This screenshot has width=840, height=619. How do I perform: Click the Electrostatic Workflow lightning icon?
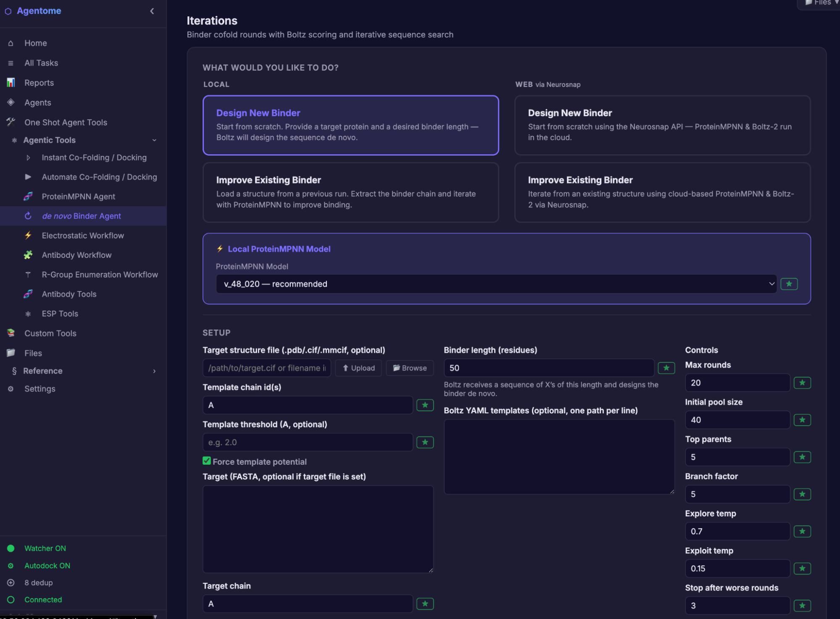point(28,235)
